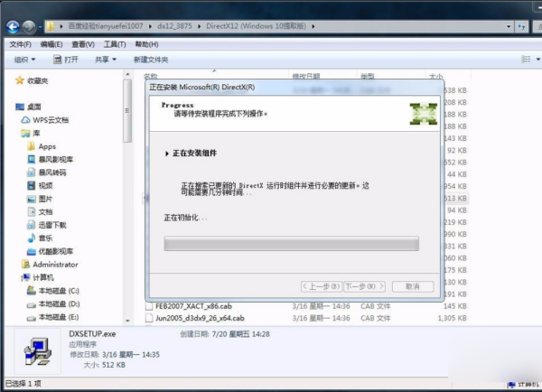Click the 计算机 icon in status bar

[511, 385]
